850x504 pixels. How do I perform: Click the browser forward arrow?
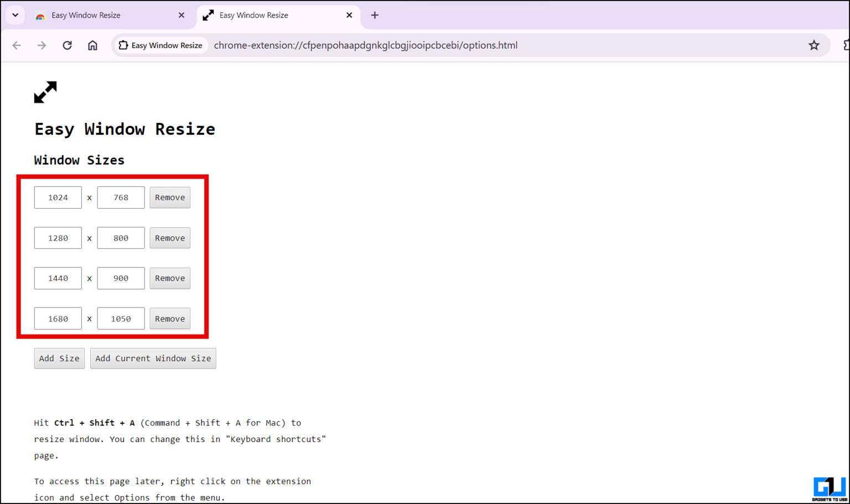click(x=42, y=45)
